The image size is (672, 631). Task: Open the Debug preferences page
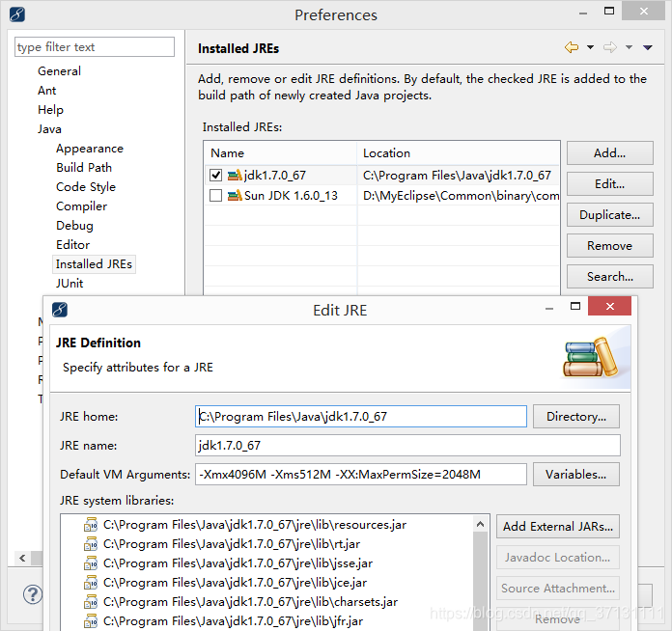(74, 226)
